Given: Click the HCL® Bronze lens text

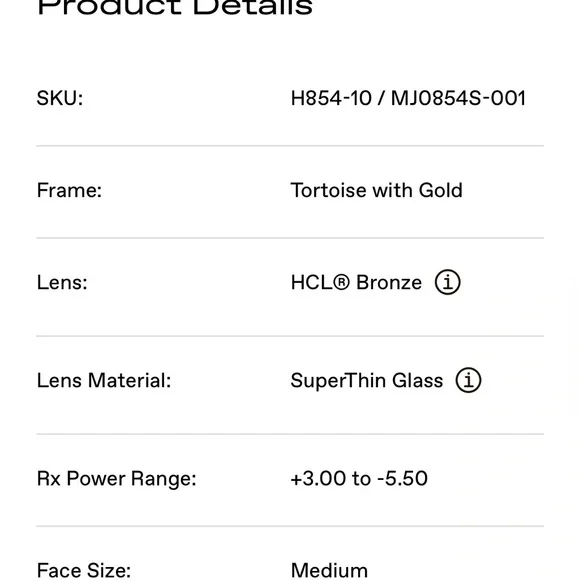Looking at the screenshot, I should click(x=356, y=283).
